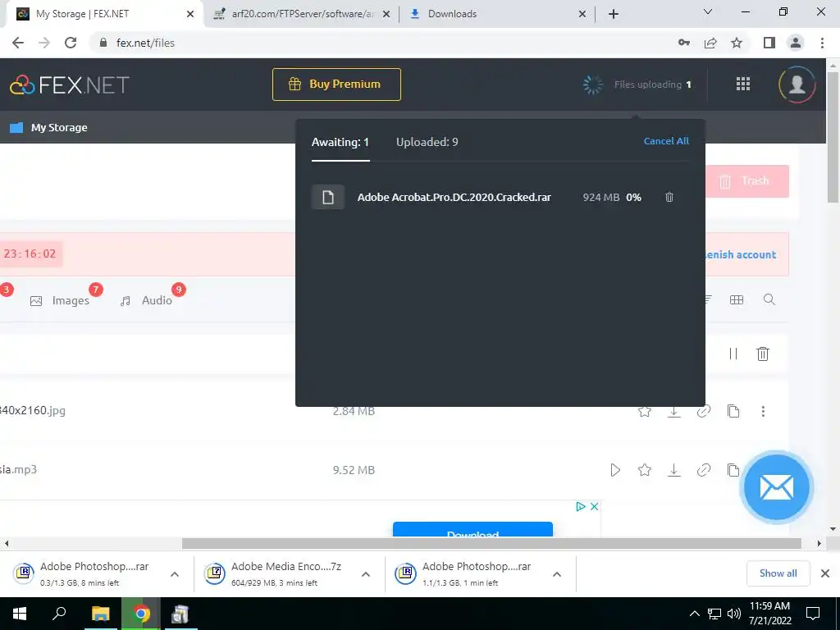Click the ad Download button

coord(472,529)
